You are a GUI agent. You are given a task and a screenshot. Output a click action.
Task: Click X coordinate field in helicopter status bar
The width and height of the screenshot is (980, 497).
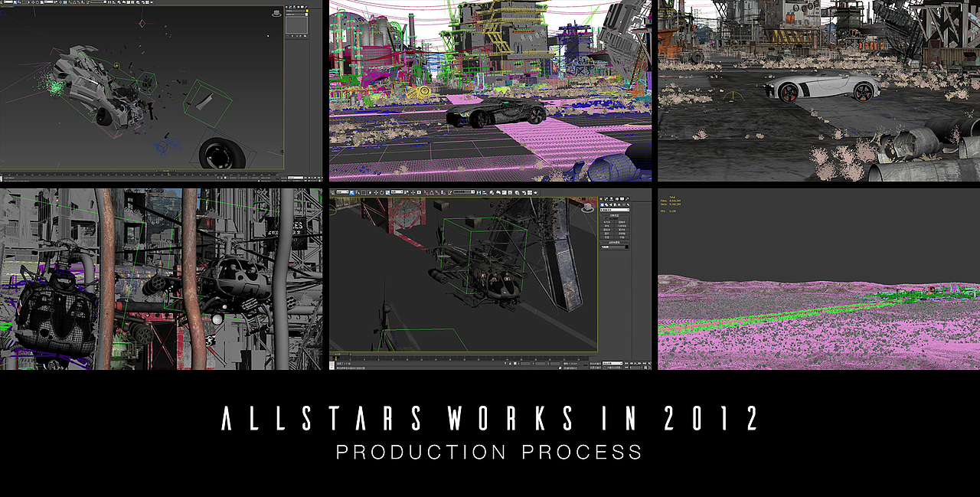click(x=525, y=364)
